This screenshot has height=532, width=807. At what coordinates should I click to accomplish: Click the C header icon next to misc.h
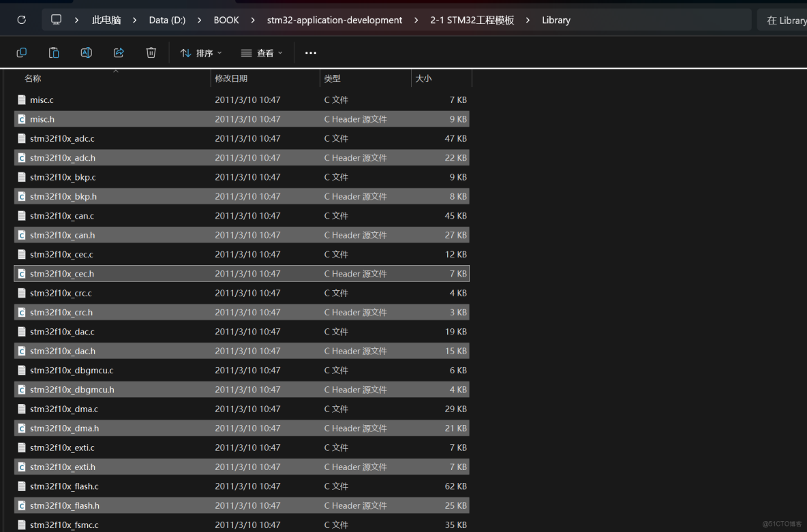pyautogui.click(x=22, y=119)
